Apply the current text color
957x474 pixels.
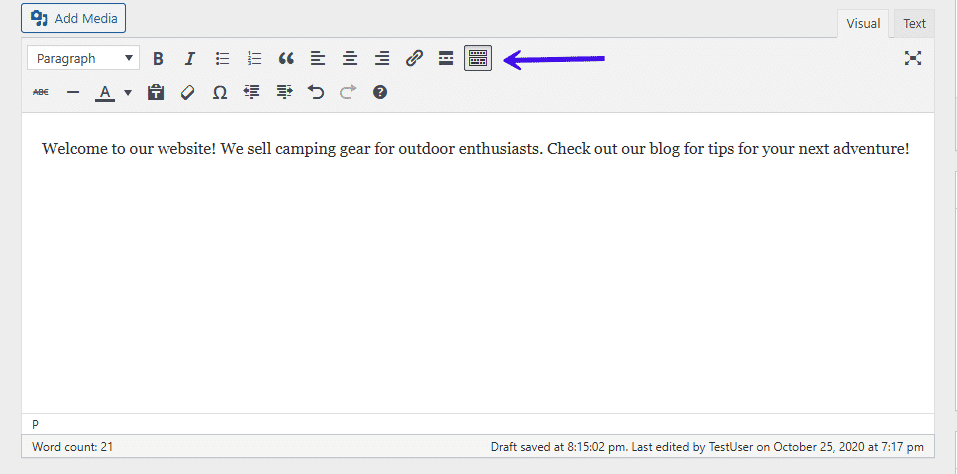pyautogui.click(x=105, y=92)
